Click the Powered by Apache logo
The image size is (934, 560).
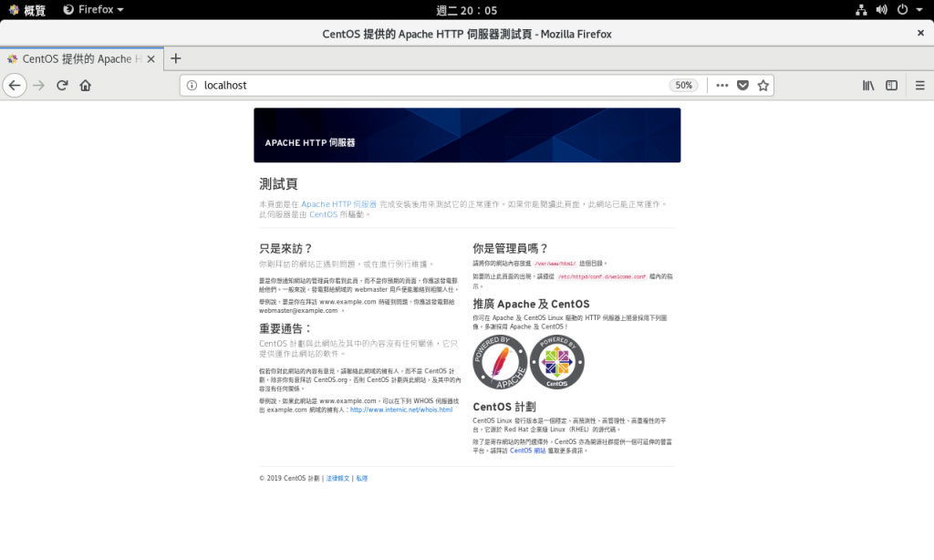pyautogui.click(x=500, y=362)
